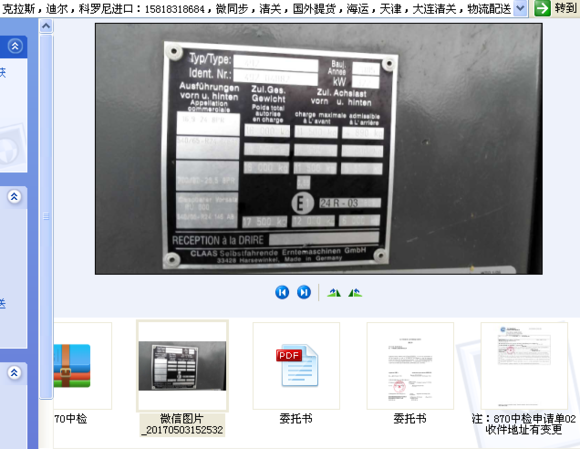Select the 微信图片_20170503152532 thumbnail
The width and height of the screenshot is (580, 449).
[182, 366]
